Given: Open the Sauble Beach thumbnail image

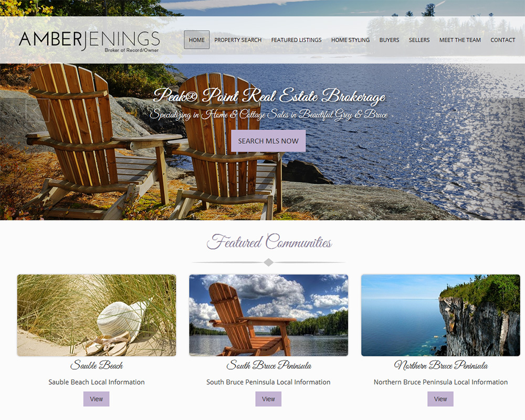Looking at the screenshot, I should point(97,315).
